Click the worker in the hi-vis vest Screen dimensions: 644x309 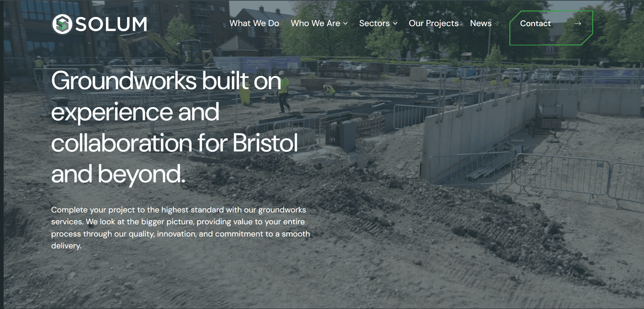[x=284, y=92]
